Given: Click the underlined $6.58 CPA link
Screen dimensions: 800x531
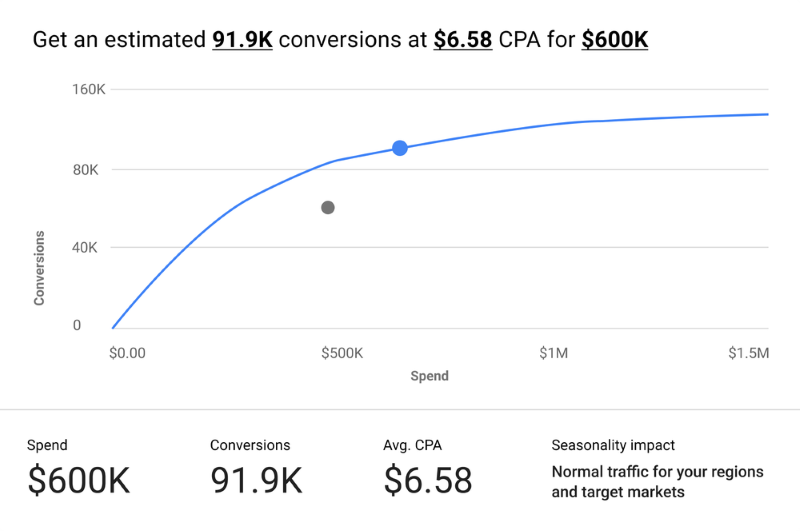Looking at the screenshot, I should coord(463,40).
